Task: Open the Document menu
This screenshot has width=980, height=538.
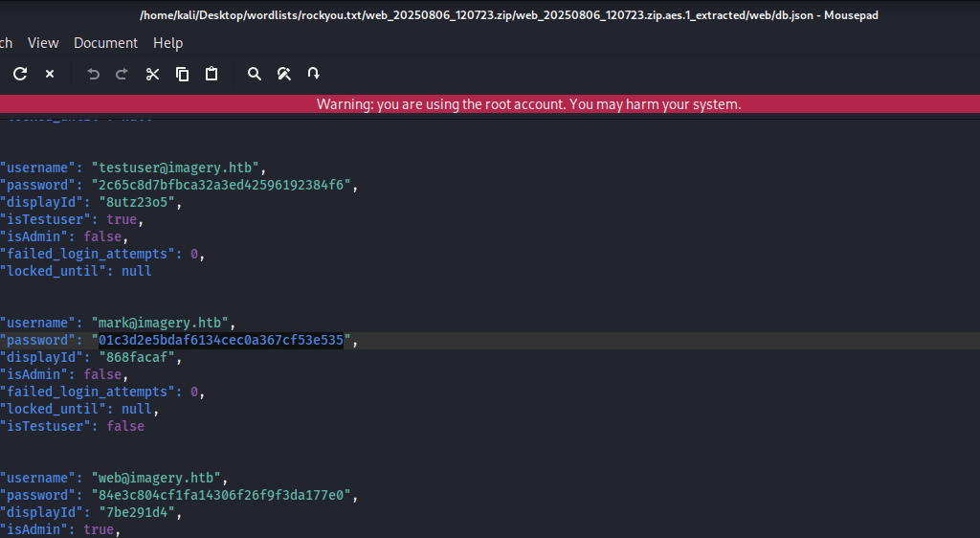Action: (105, 43)
